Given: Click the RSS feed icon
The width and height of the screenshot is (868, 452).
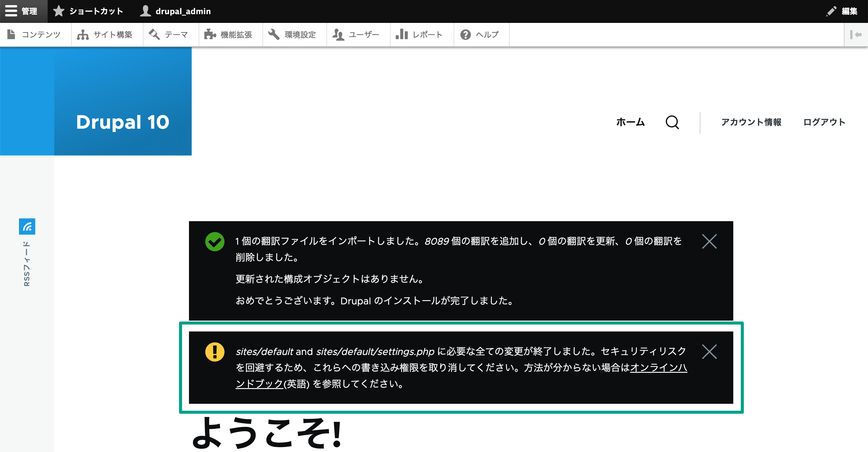Looking at the screenshot, I should click(27, 226).
